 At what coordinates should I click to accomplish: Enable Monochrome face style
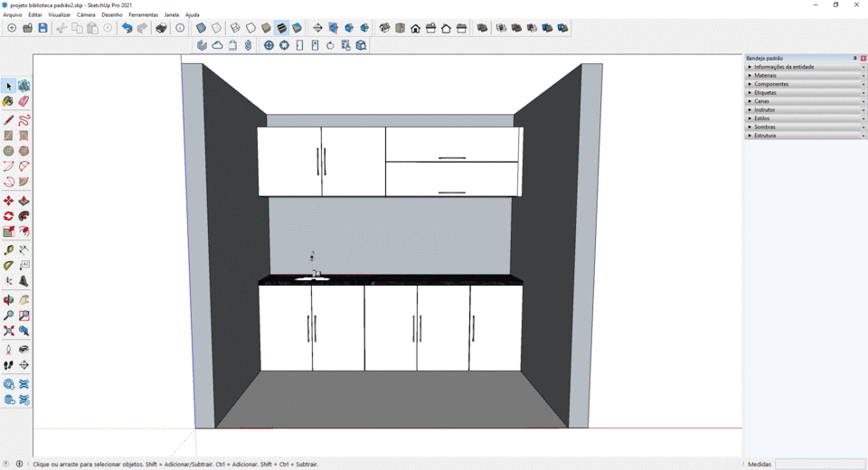297,28
